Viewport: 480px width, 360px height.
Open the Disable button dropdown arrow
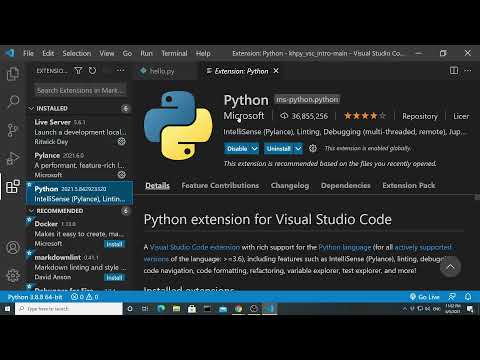pyautogui.click(x=254, y=148)
